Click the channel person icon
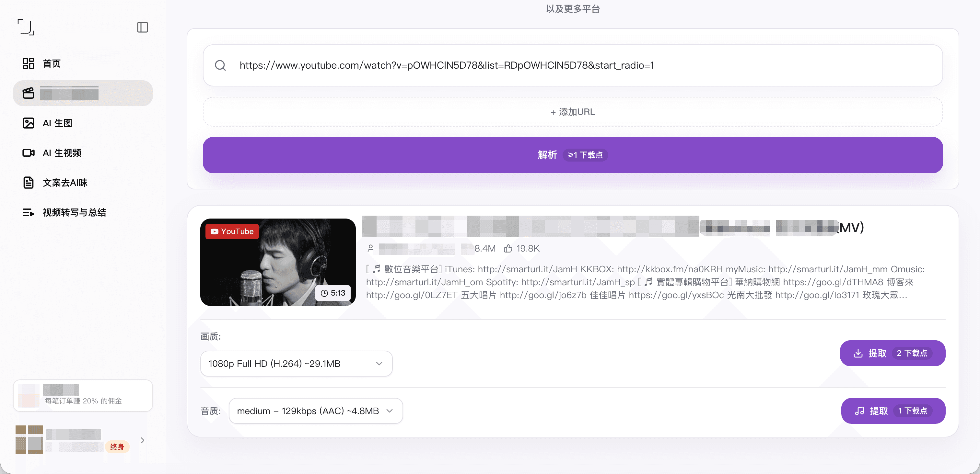Image resolution: width=980 pixels, height=474 pixels. click(370, 249)
